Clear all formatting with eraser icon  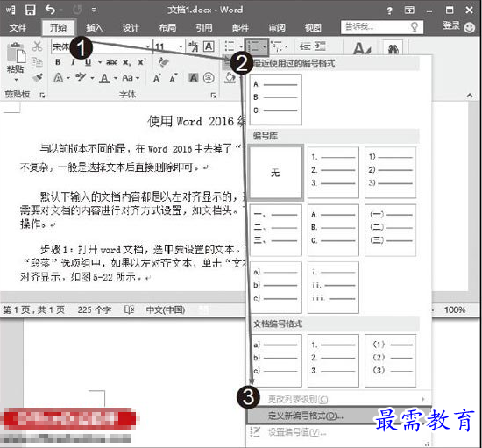164,62
